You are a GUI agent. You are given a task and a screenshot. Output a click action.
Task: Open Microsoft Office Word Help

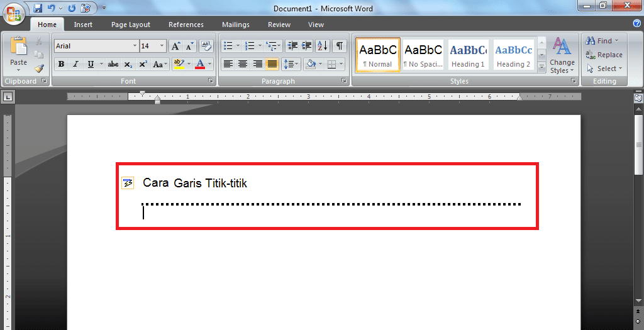tap(637, 24)
